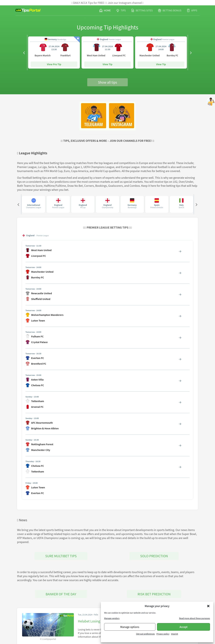Close the privacy cookie dialog
215x644 pixels.
pos(208,606)
